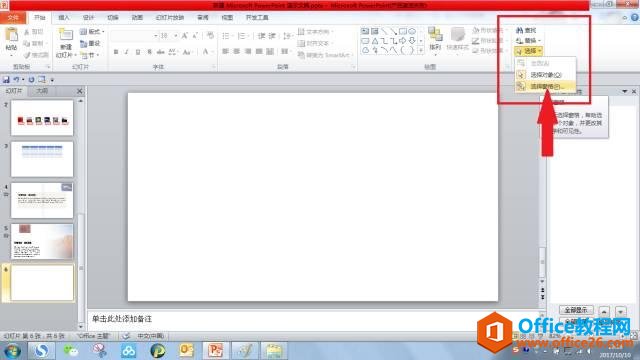The image size is (640, 360).
Task: Click the Quick Styles icon
Action: click(x=458, y=36)
